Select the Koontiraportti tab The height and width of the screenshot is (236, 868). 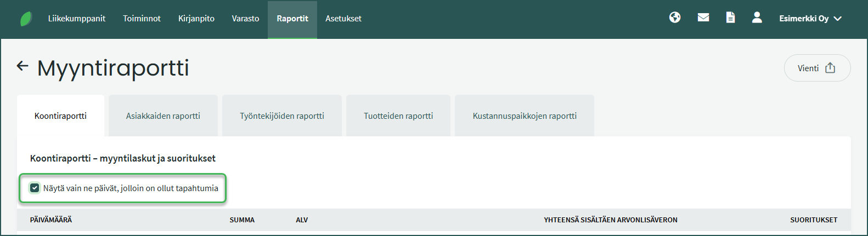coord(60,116)
